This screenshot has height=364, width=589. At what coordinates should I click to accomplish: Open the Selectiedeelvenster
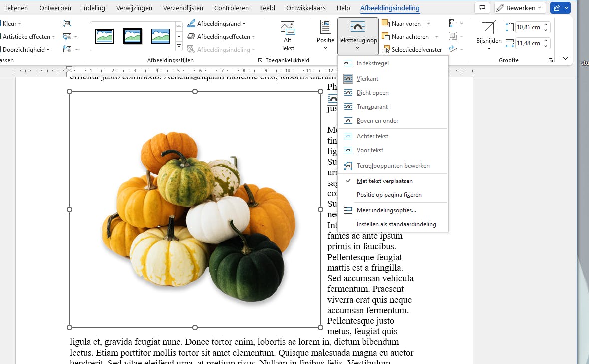pyautogui.click(x=412, y=49)
